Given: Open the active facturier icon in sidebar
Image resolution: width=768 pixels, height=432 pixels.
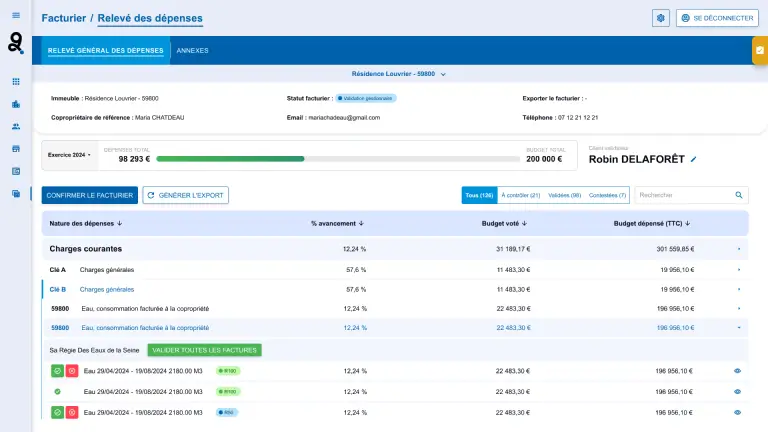Looking at the screenshot, I should pos(16,193).
